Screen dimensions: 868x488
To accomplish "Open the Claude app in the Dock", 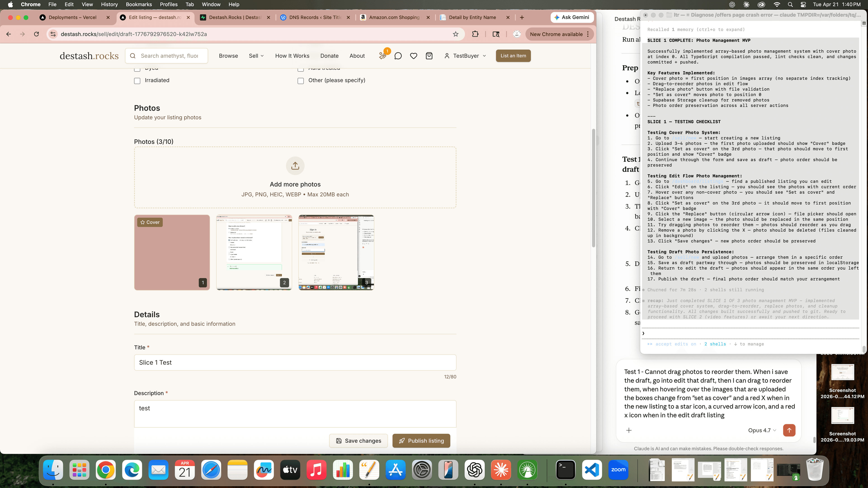I will click(501, 470).
